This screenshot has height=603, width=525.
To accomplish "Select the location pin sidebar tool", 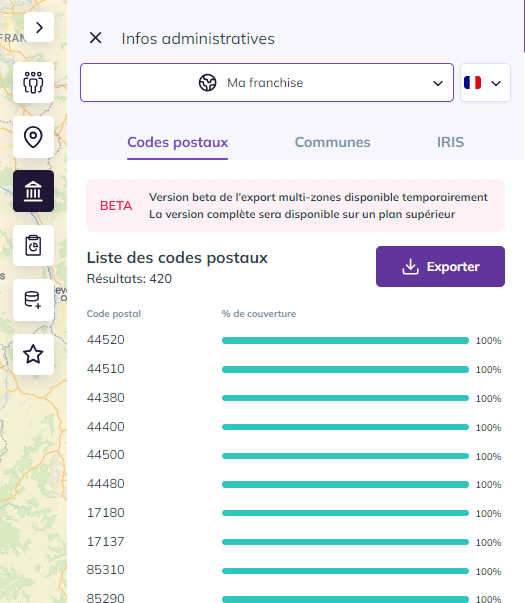I will click(33, 137).
